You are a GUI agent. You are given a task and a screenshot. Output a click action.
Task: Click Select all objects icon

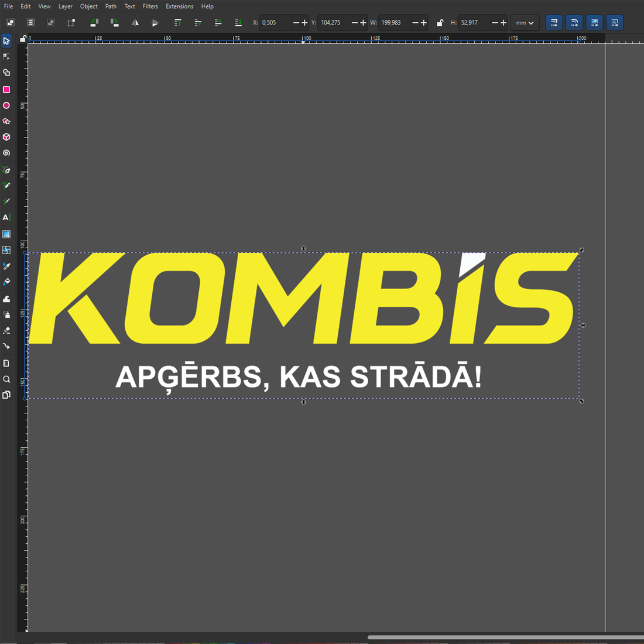click(x=11, y=23)
